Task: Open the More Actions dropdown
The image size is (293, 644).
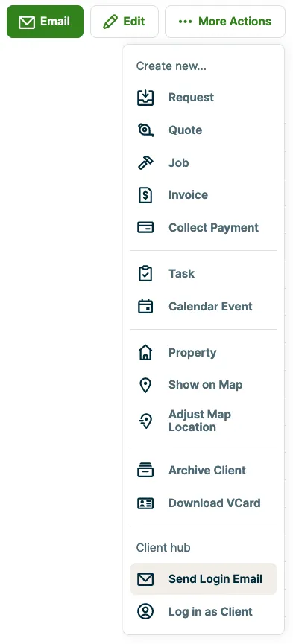Action: [x=225, y=22]
